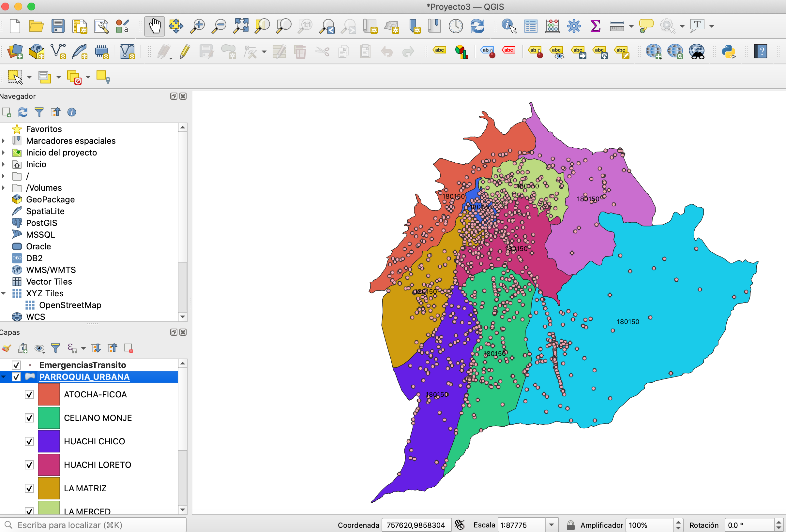Select the Pan Map hand tool
This screenshot has height=532, width=786.
(155, 26)
